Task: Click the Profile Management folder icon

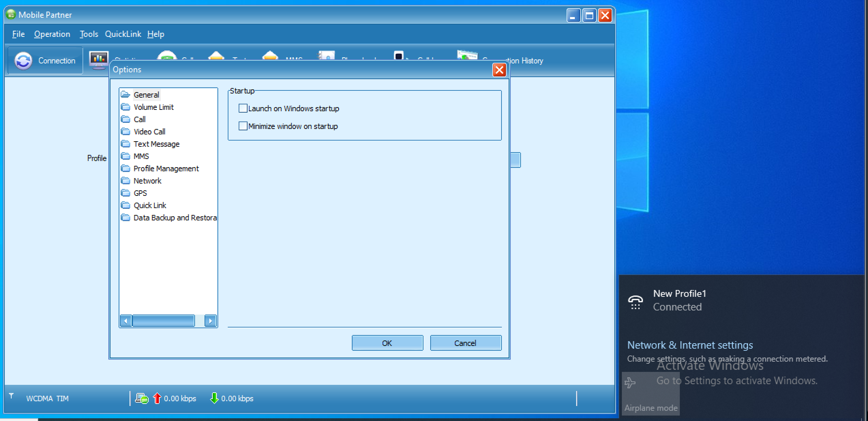Action: point(126,169)
